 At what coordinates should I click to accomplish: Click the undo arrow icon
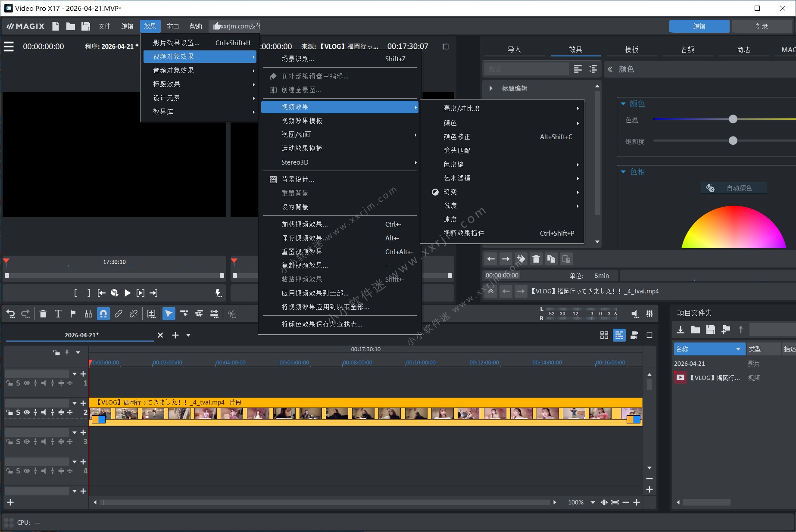pos(11,314)
